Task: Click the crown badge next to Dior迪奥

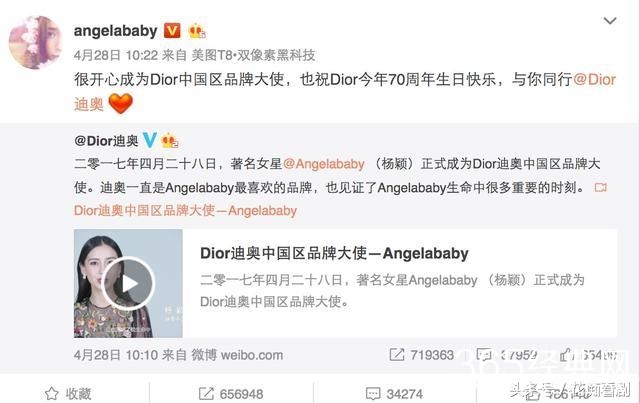Action: [x=170, y=141]
